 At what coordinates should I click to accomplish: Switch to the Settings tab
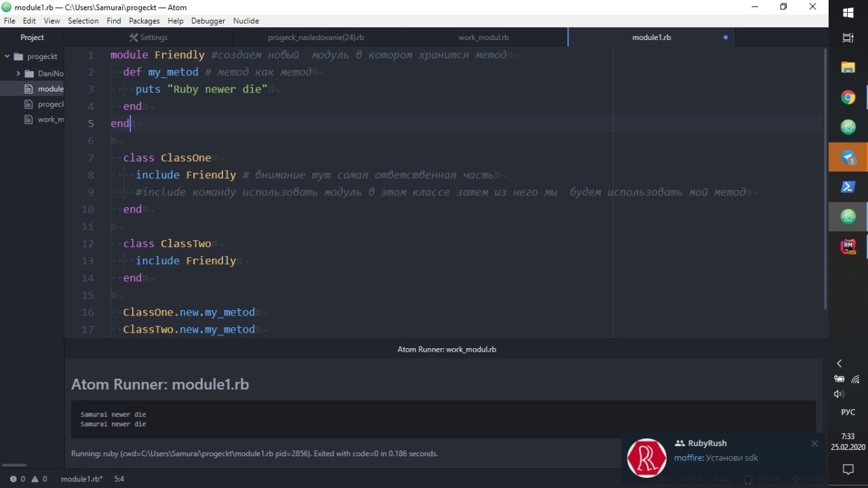[x=148, y=37]
